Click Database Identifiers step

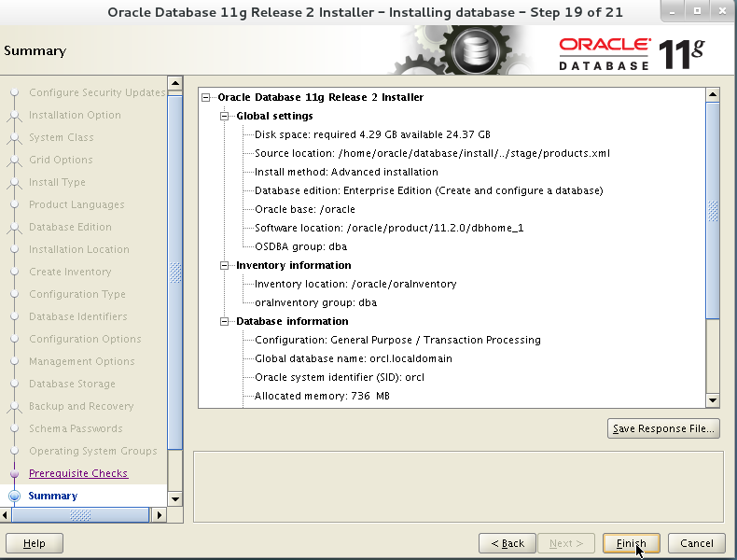pos(78,317)
